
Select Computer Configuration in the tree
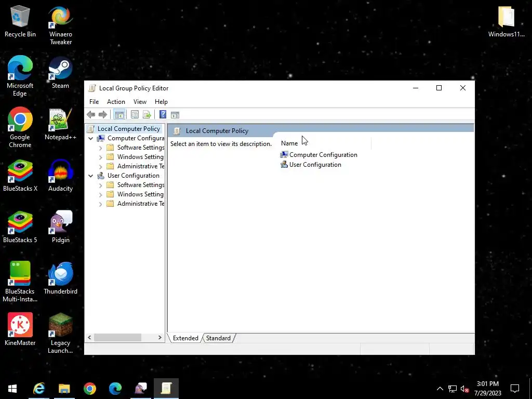136,138
